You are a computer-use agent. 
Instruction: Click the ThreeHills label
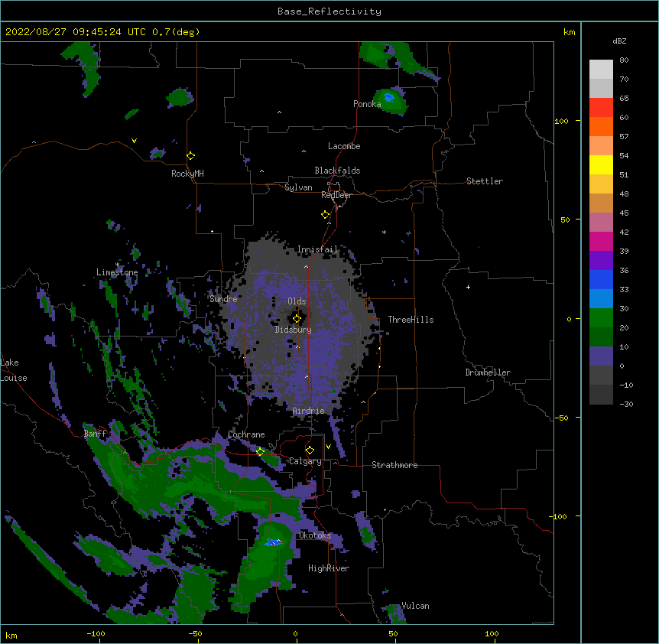point(411,320)
